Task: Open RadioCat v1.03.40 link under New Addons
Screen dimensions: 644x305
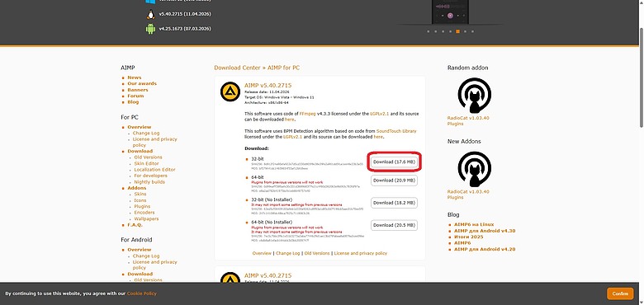Action: click(x=468, y=192)
